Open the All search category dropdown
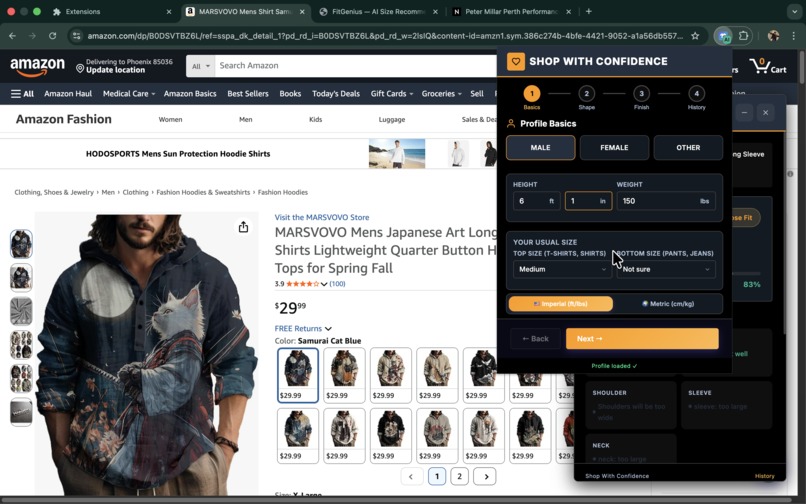806x504 pixels. pos(200,66)
